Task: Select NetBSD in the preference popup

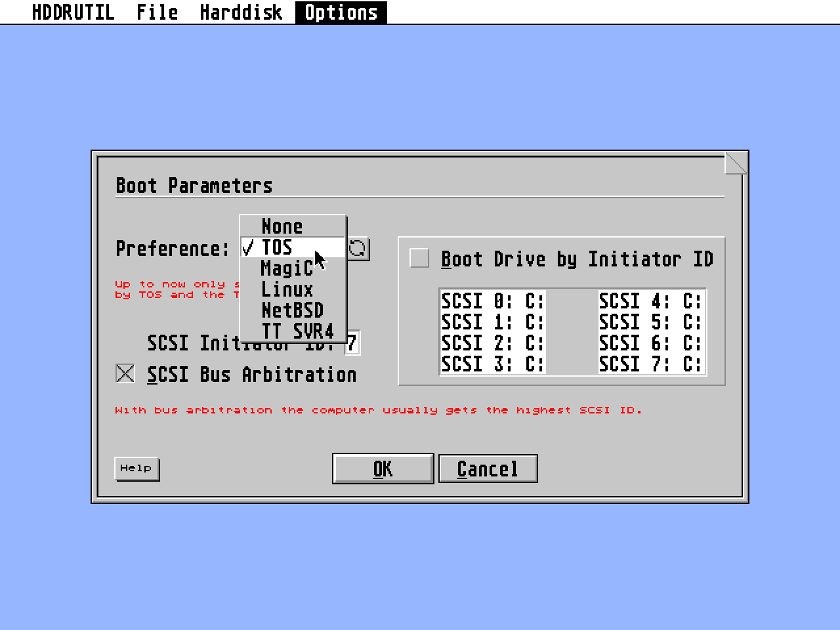Action: click(x=291, y=310)
